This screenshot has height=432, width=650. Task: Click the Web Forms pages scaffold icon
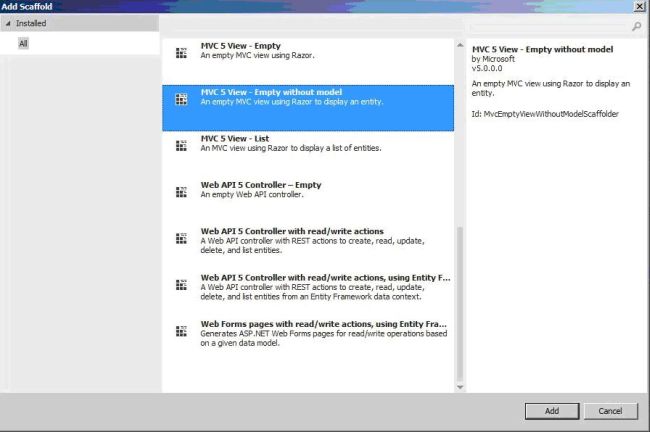(x=181, y=331)
